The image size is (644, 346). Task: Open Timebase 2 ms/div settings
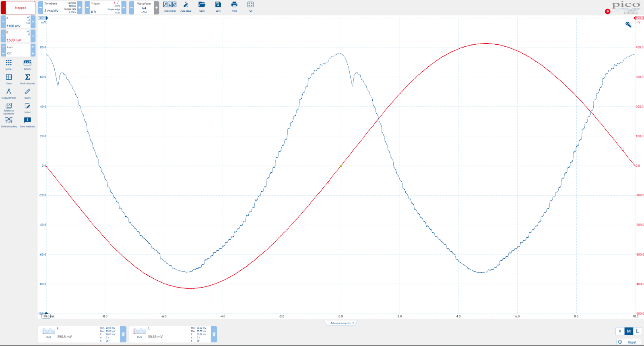click(x=60, y=8)
